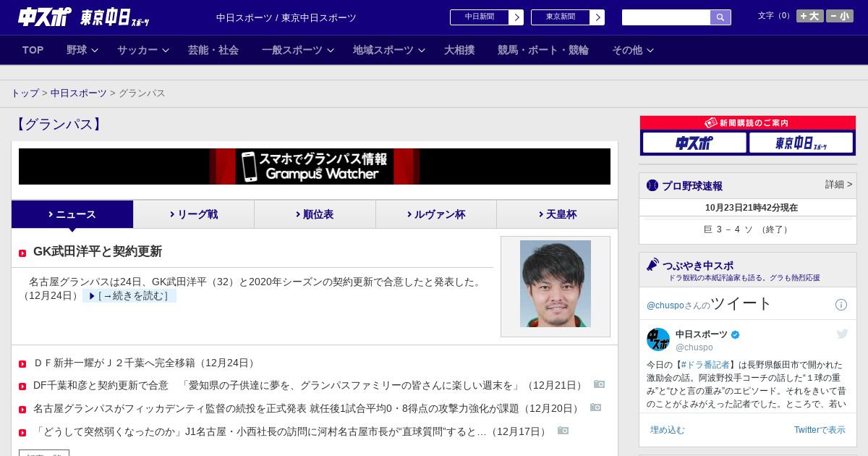The image size is (868, 456).
Task: Open 芸能・社会 navigation item
Action: [x=213, y=50]
